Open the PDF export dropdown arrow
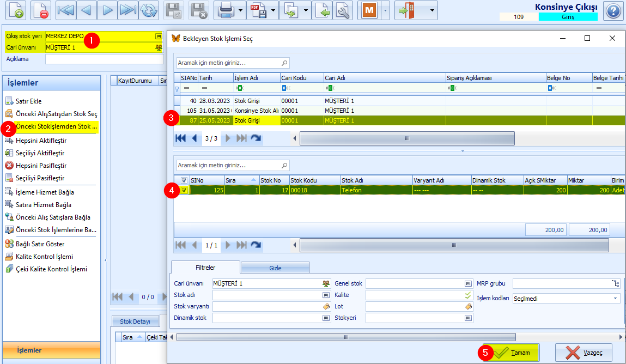The image size is (626, 364). (273, 10)
